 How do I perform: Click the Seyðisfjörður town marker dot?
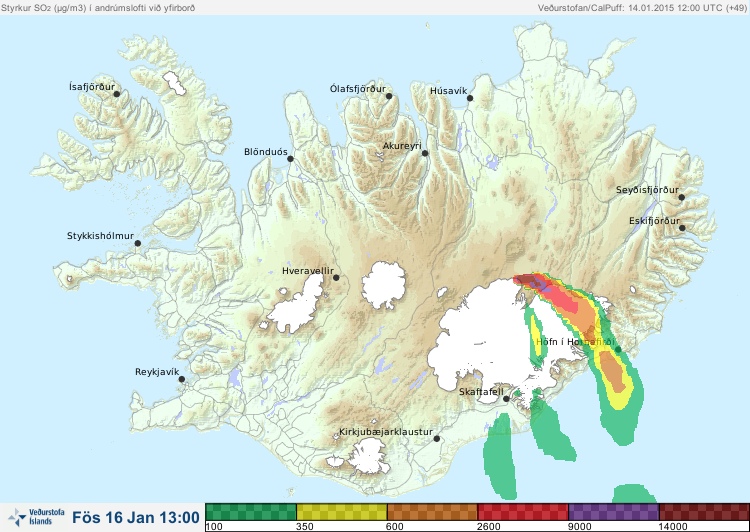point(682,197)
